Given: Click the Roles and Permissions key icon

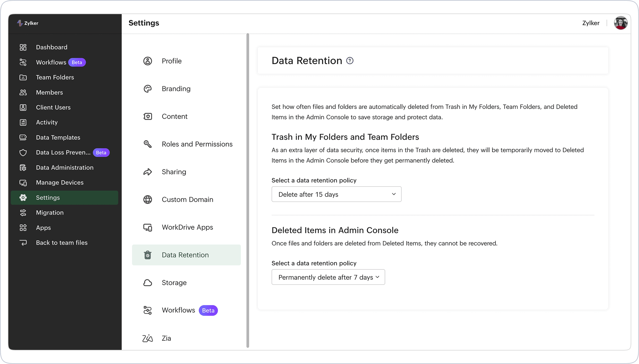Looking at the screenshot, I should 148,144.
